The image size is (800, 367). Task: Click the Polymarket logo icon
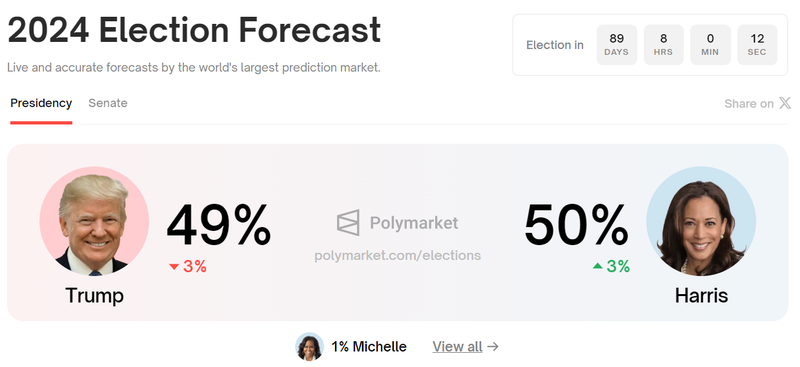pos(348,223)
